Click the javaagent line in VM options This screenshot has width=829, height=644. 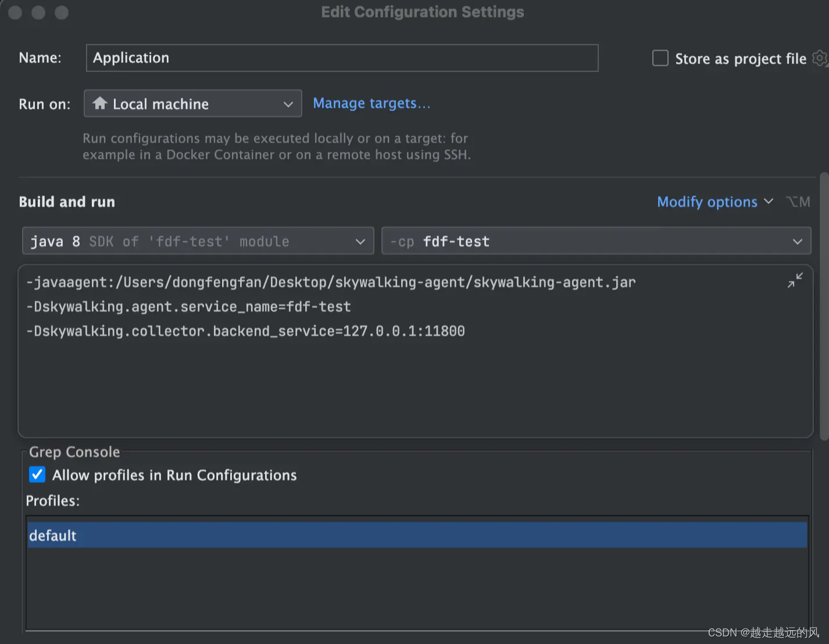(x=331, y=282)
